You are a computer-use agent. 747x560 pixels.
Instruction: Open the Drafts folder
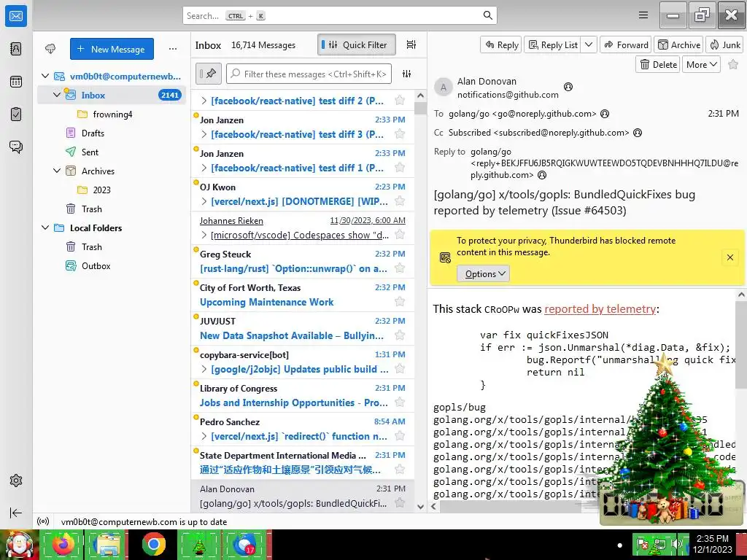click(93, 133)
